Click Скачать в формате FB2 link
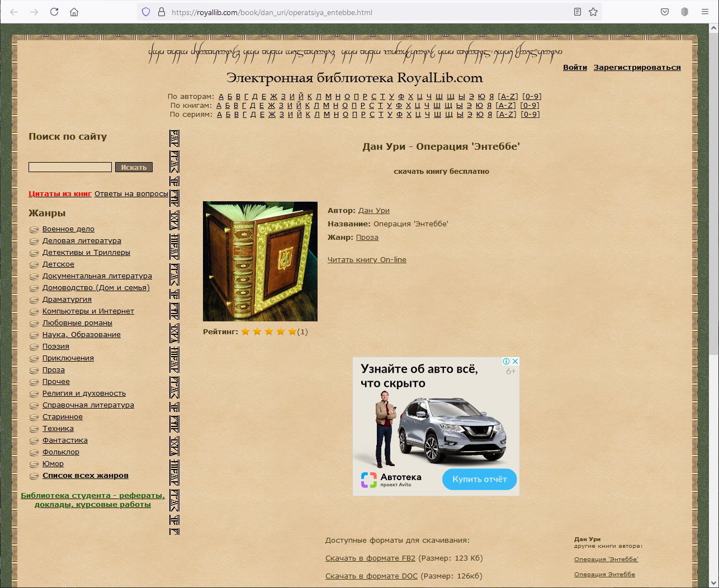This screenshot has width=719, height=588. [x=370, y=558]
